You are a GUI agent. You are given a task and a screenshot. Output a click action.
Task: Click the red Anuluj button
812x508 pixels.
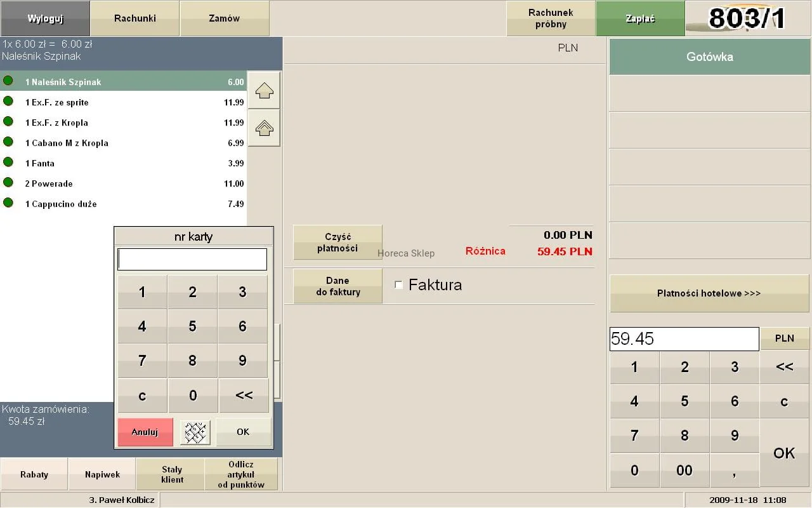[145, 432]
